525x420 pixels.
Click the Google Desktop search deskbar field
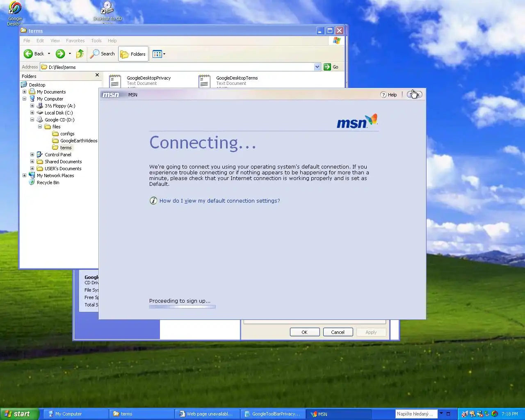pos(416,414)
